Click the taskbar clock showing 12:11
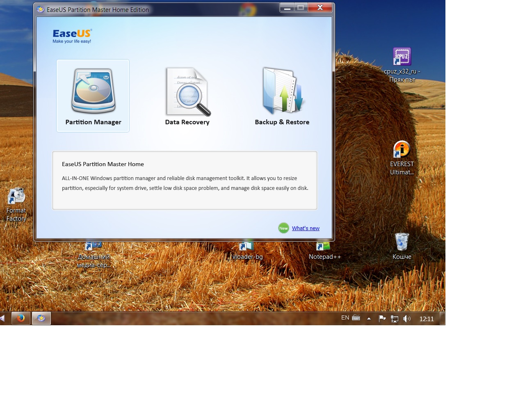 point(426,319)
